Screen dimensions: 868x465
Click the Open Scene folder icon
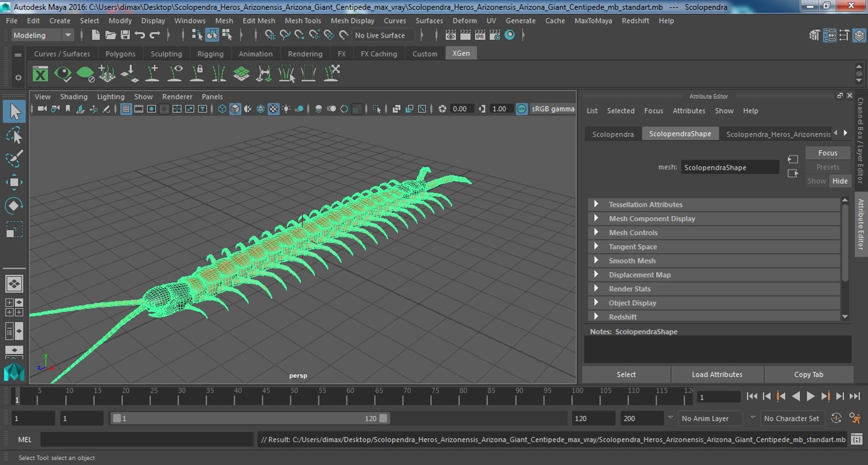pos(110,35)
